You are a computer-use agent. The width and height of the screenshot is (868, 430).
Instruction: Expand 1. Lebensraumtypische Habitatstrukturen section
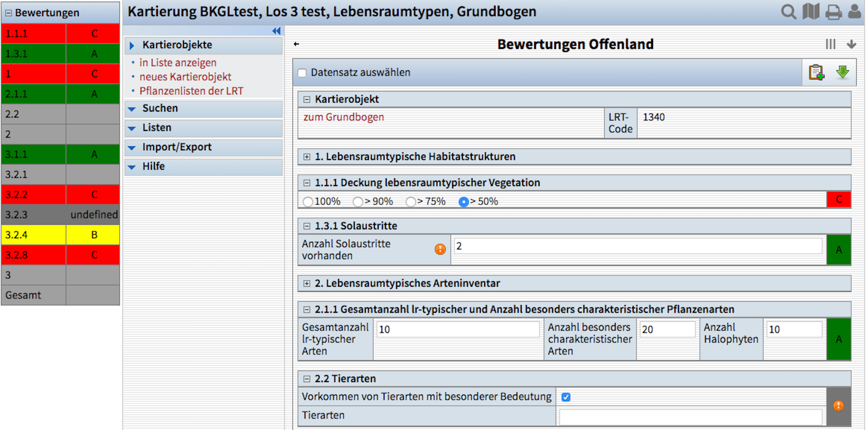[x=307, y=157]
